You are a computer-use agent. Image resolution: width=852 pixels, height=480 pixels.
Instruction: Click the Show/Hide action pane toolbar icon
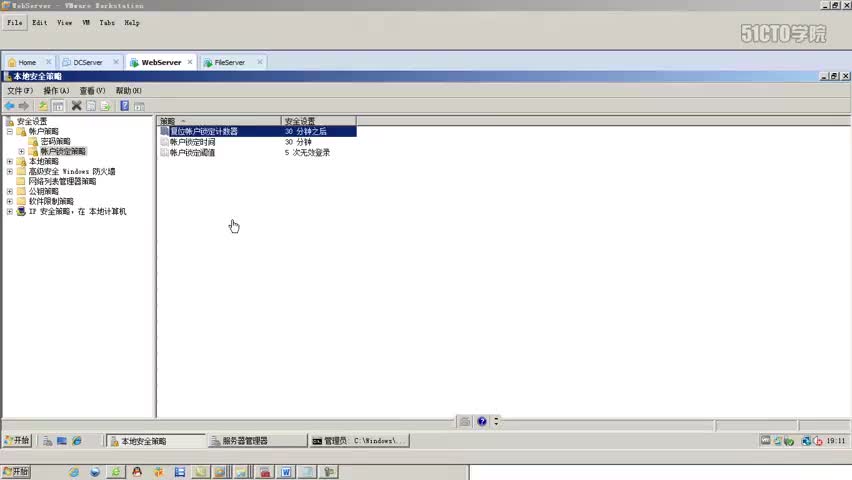tap(140, 106)
